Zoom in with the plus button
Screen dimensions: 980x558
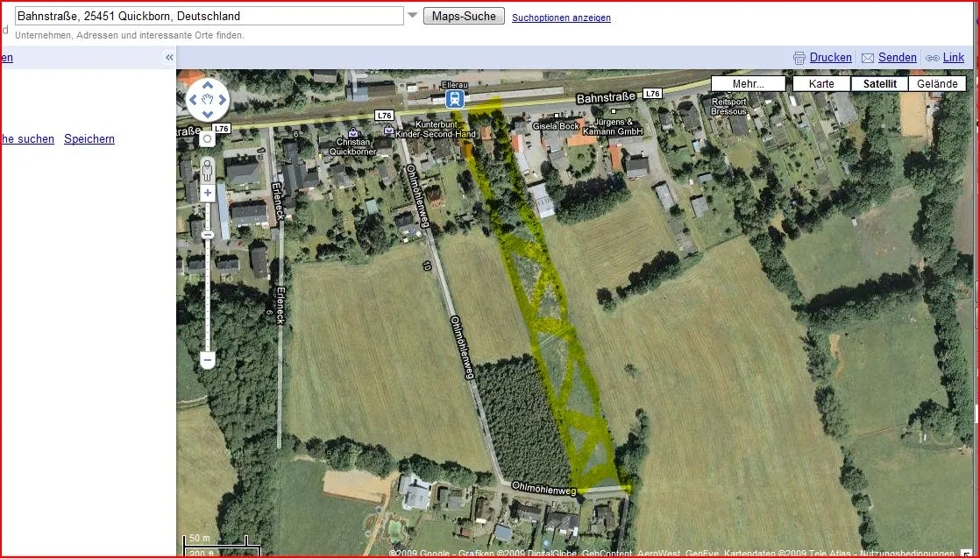tap(208, 193)
